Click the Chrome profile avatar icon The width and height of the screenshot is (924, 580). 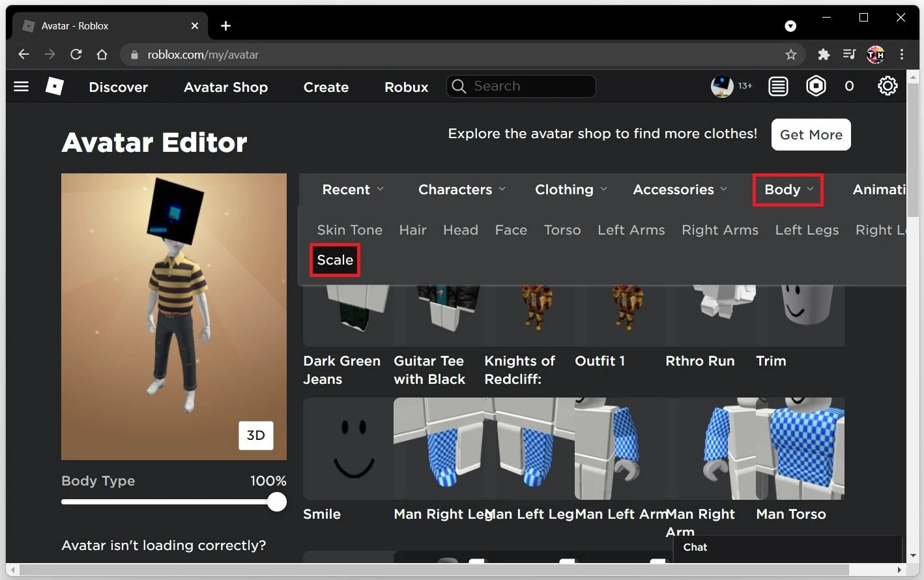point(875,55)
